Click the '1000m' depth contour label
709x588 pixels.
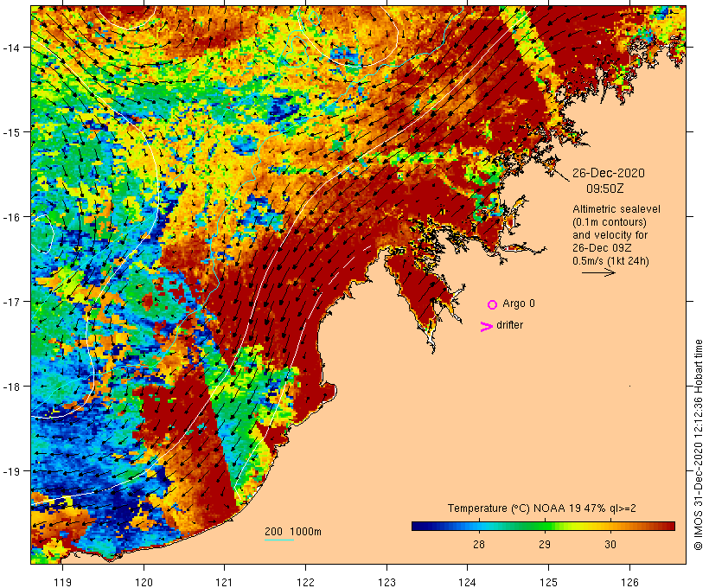305,532
